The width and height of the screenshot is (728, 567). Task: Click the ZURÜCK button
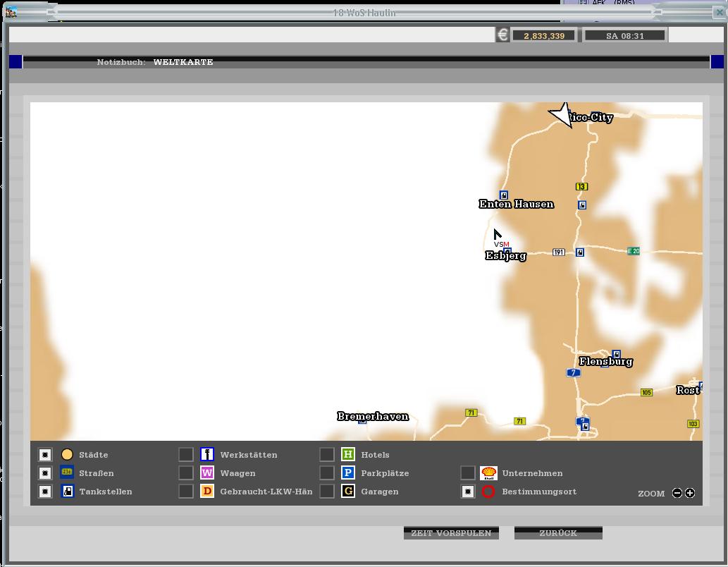coord(558,533)
